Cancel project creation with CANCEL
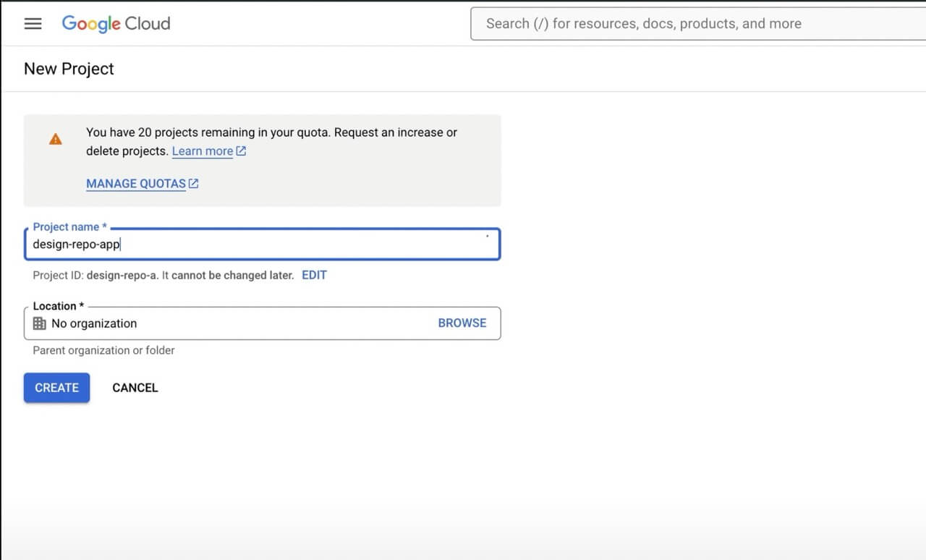The width and height of the screenshot is (926, 560). coord(135,387)
